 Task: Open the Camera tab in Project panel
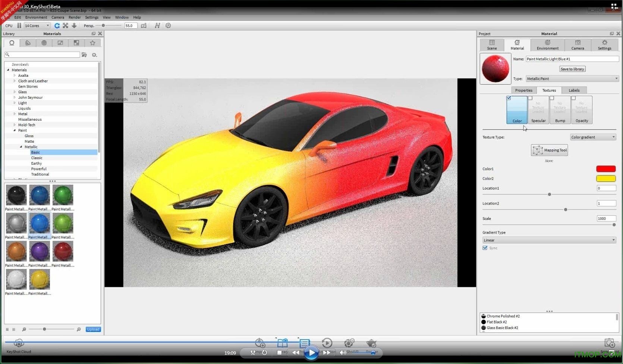point(578,45)
